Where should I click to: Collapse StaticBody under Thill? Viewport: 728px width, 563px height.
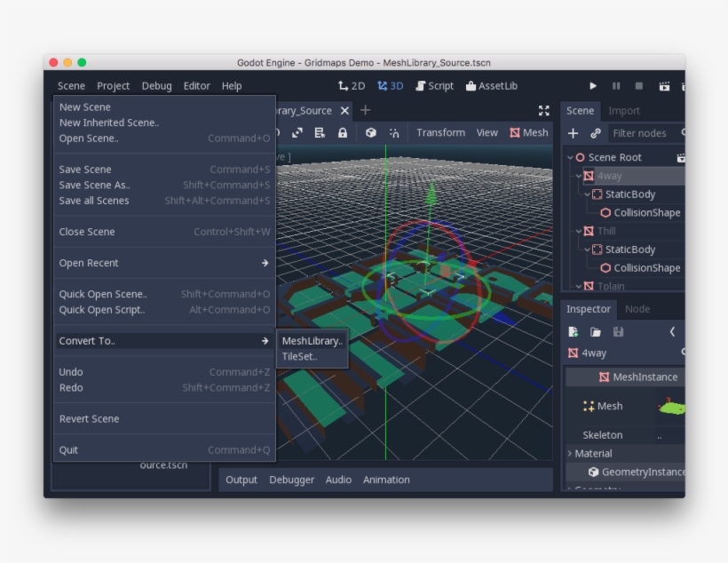click(x=588, y=250)
